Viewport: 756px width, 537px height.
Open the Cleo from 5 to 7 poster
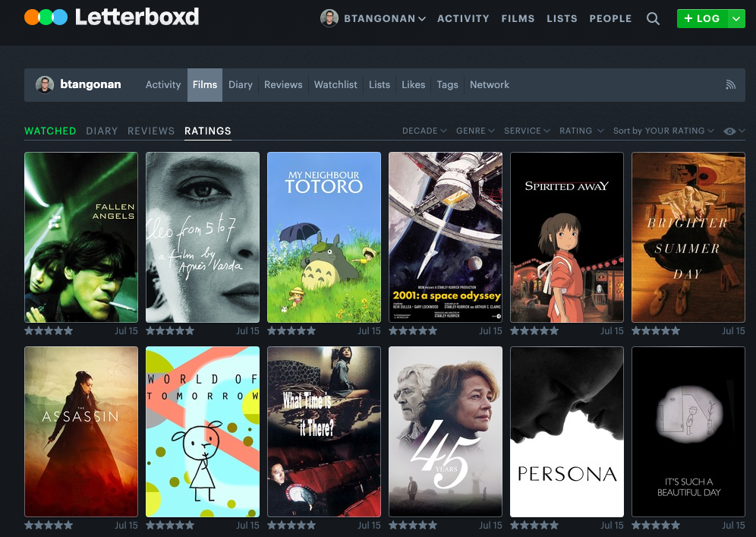[x=203, y=238]
